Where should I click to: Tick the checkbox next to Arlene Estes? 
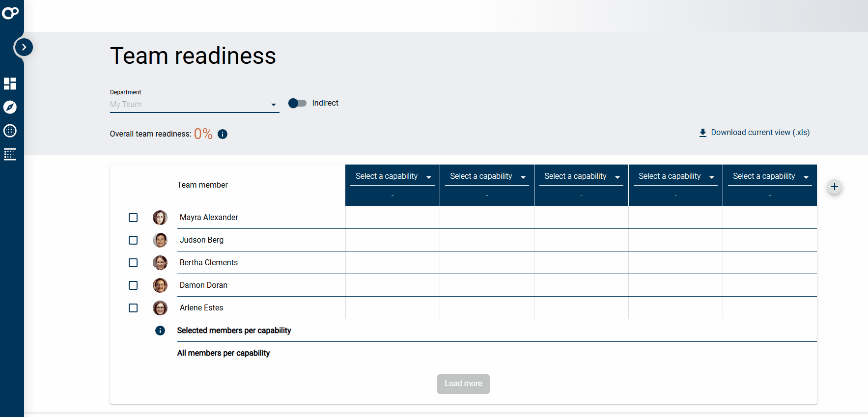(x=133, y=308)
